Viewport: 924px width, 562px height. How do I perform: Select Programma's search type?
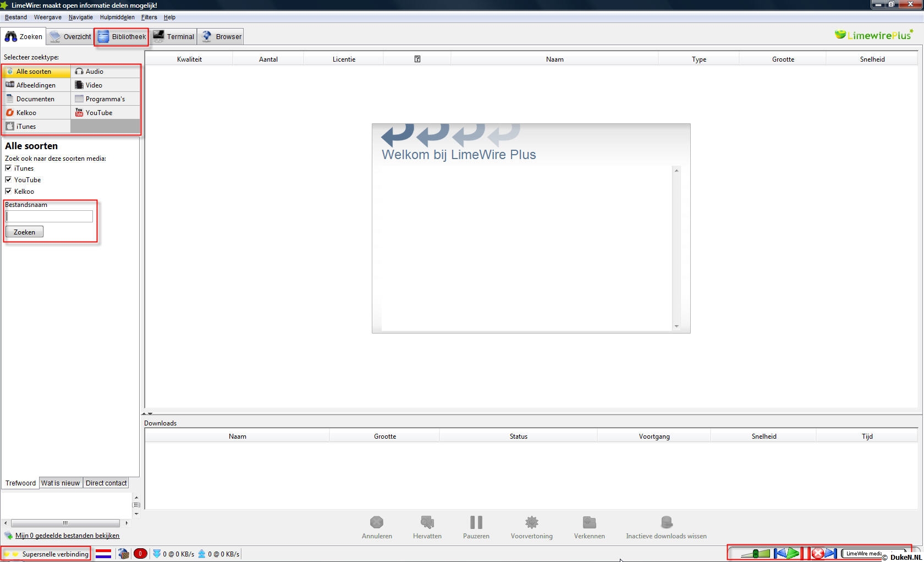coord(105,99)
